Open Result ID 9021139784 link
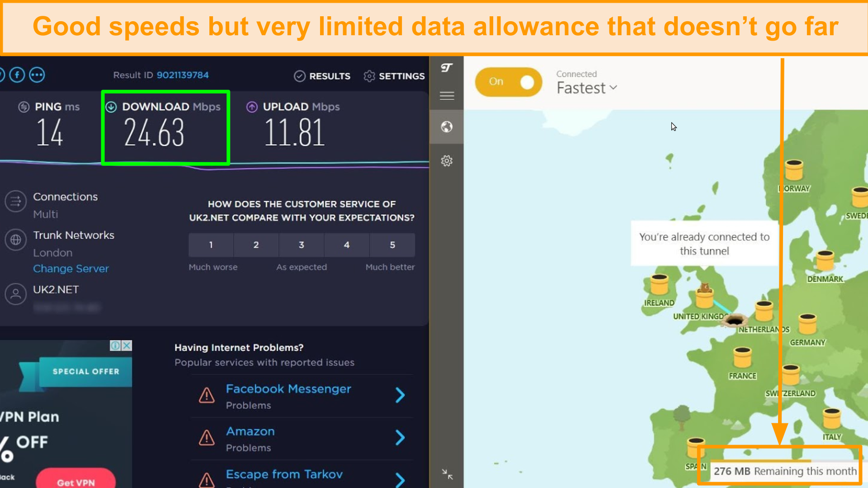 (x=183, y=75)
